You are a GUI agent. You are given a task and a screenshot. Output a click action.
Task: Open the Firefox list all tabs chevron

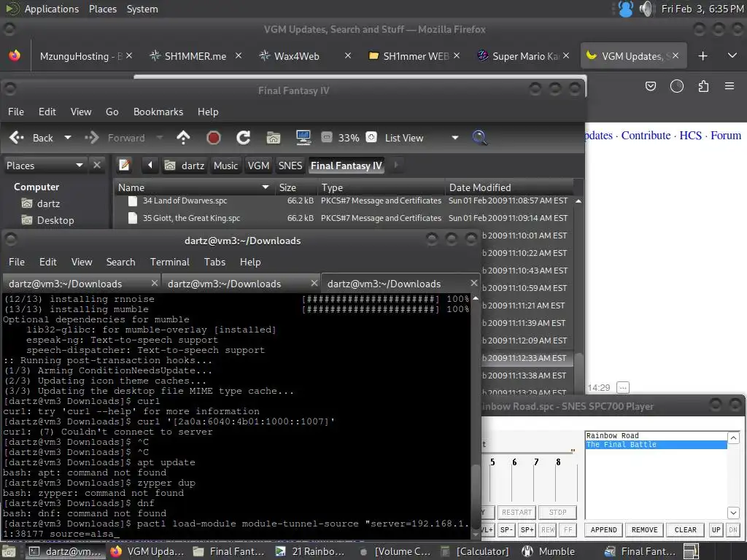coord(732,55)
